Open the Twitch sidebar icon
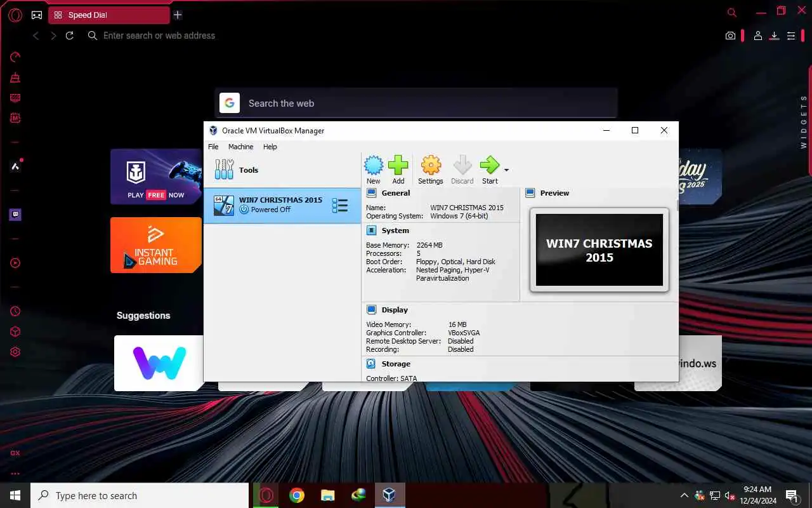 tap(15, 215)
